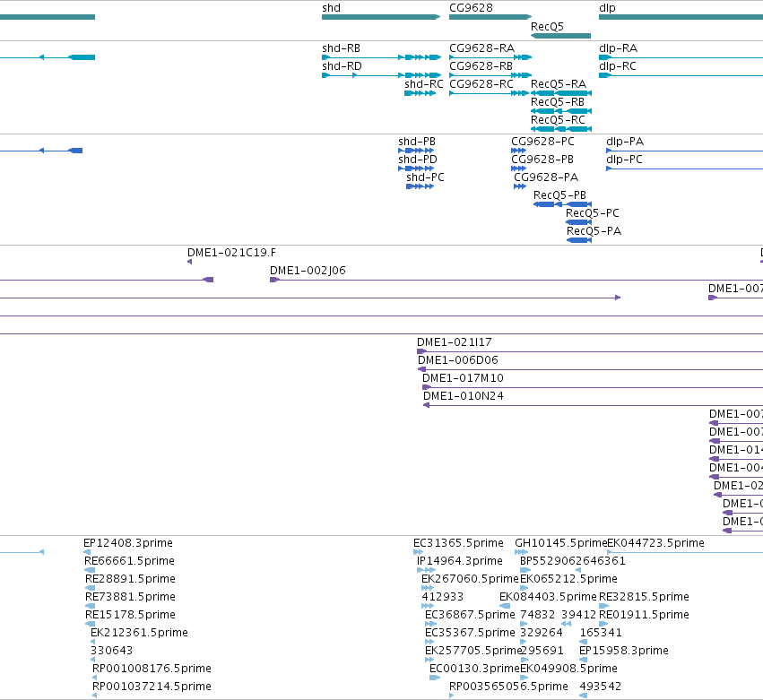The image size is (763, 700).
Task: Select the dlp-PC protein label
Action: (x=624, y=160)
